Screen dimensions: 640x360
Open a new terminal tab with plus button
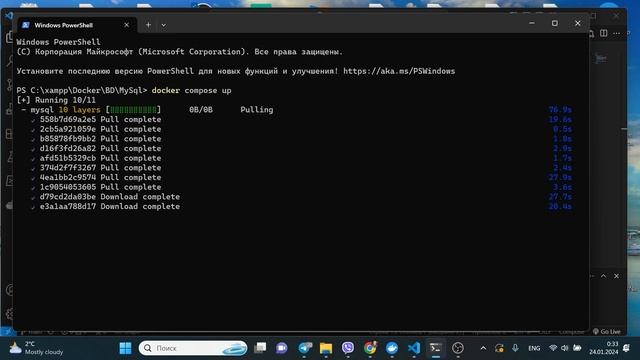pyautogui.click(x=148, y=25)
